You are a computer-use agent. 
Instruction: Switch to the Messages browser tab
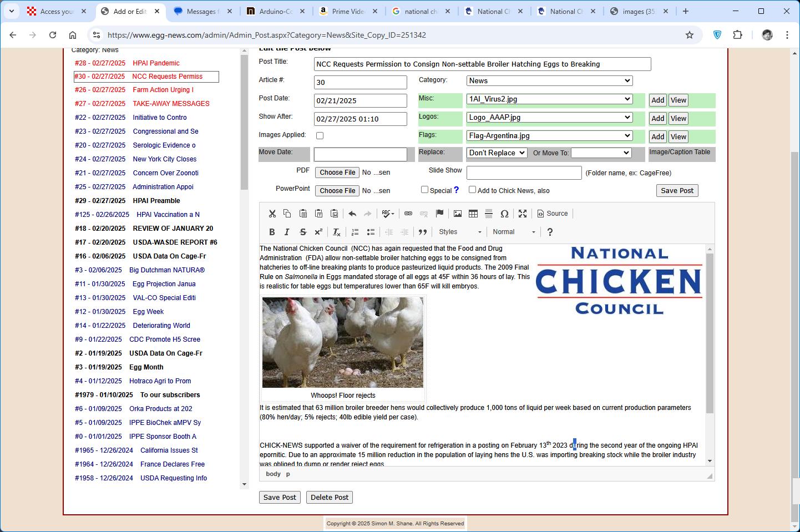click(203, 12)
